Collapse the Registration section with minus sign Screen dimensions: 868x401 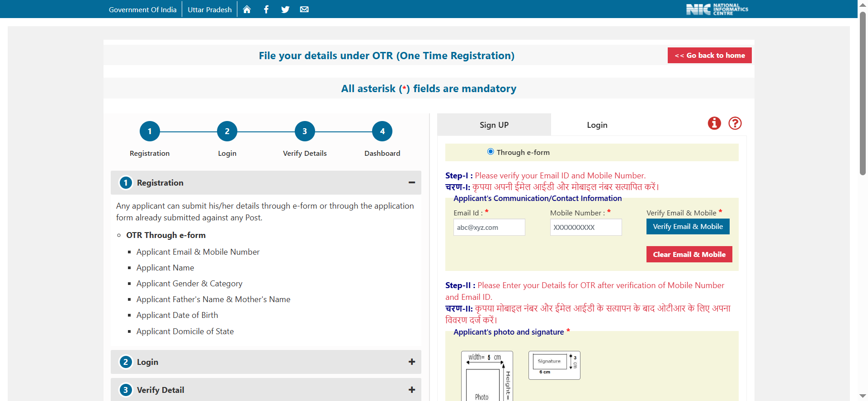tap(412, 182)
